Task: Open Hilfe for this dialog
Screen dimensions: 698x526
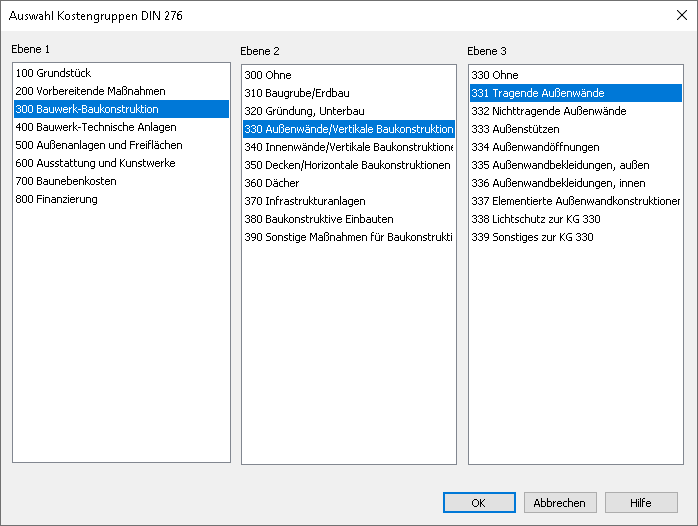Action: pyautogui.click(x=641, y=503)
